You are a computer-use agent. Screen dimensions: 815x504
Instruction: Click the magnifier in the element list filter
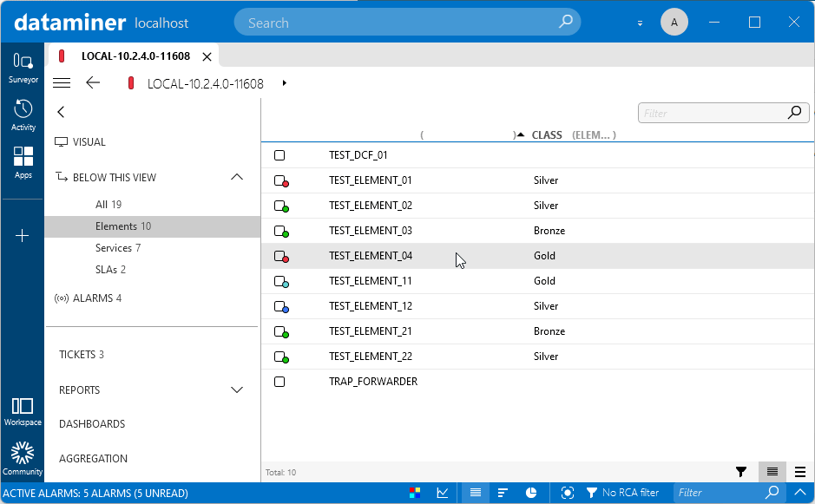tap(794, 112)
